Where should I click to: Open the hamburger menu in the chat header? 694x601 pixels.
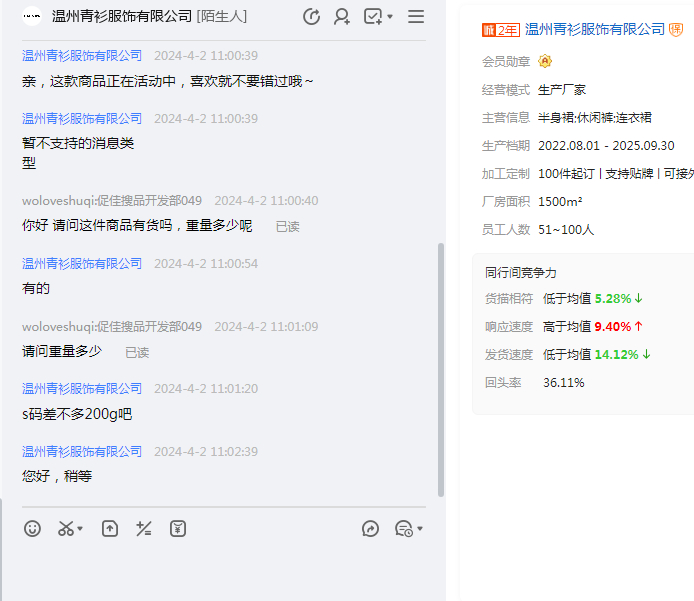pos(416,16)
